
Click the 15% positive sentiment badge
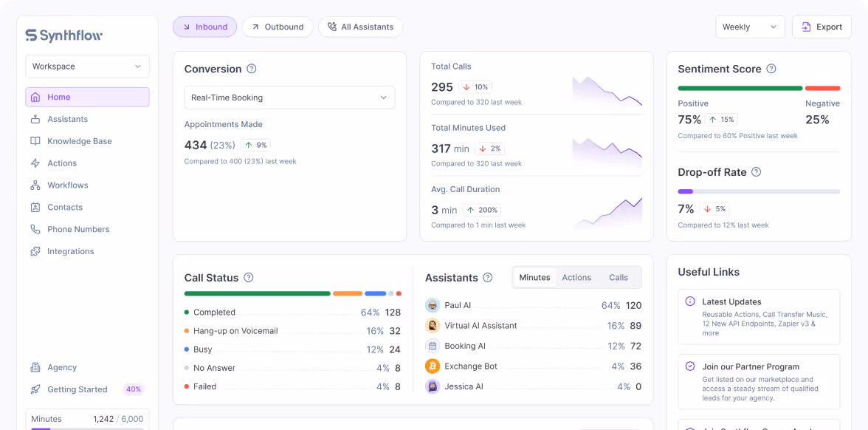click(x=722, y=119)
